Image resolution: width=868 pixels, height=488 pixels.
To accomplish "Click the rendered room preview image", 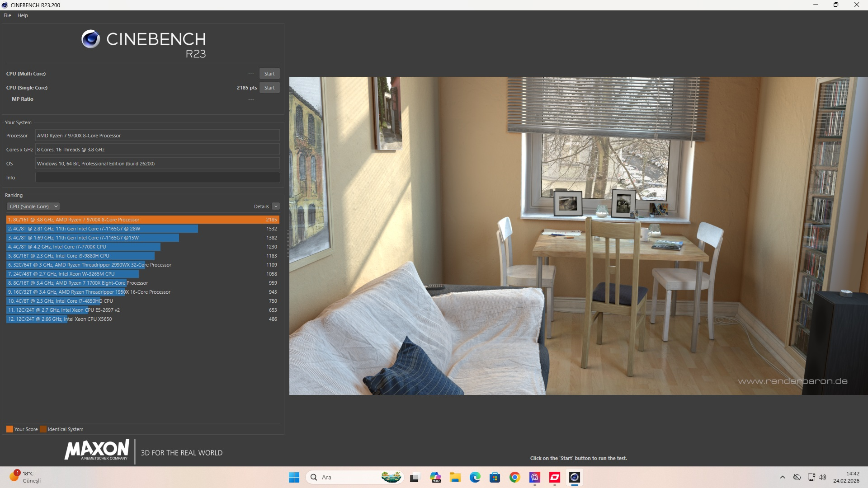I will (x=578, y=235).
